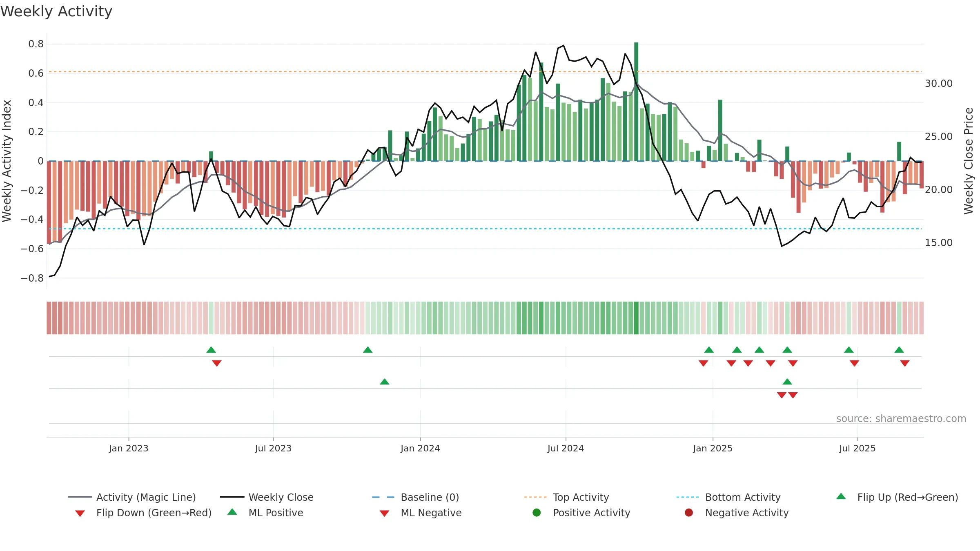Click the Flip Up triangle in late 2023
The height and width of the screenshot is (551, 980).
pos(367,350)
